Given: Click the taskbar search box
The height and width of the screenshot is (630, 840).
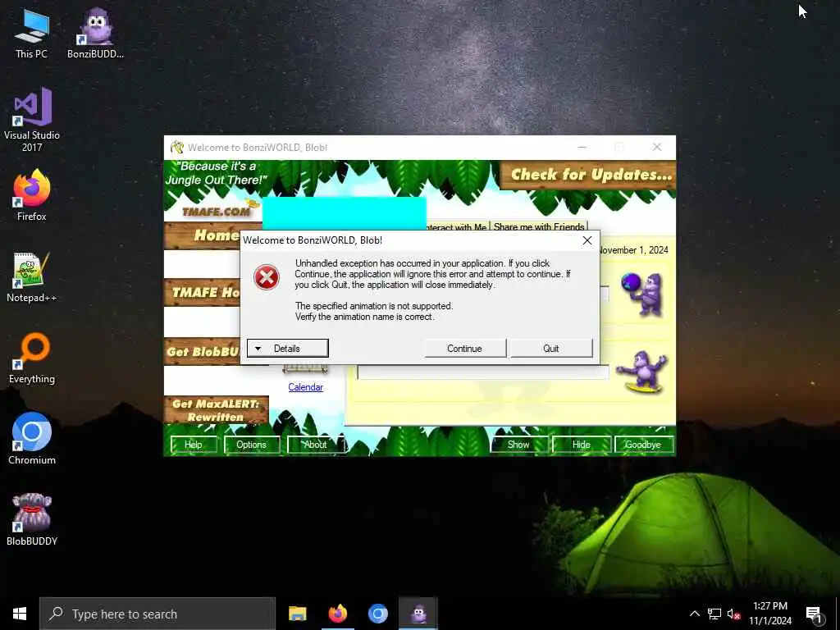Looking at the screenshot, I should [158, 614].
